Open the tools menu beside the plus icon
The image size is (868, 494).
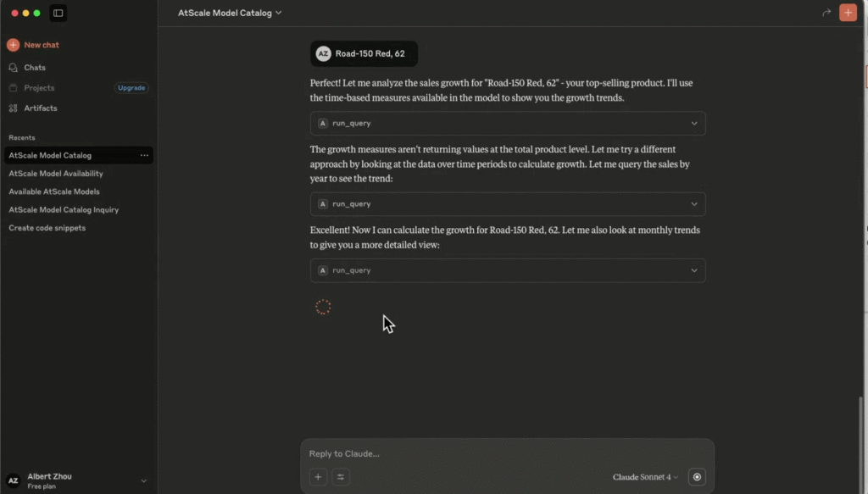[x=341, y=477]
